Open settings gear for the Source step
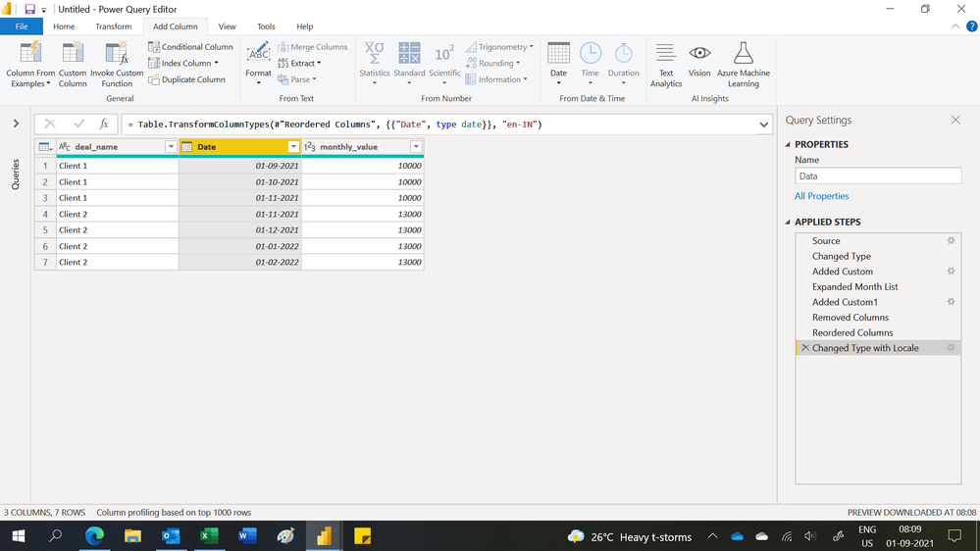This screenshot has width=980, height=551. pos(951,240)
